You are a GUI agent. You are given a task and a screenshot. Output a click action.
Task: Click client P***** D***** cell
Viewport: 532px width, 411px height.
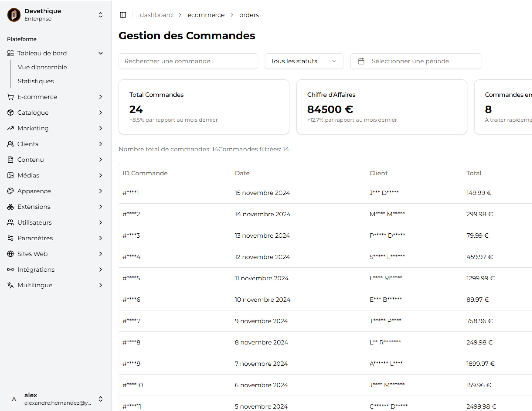click(387, 235)
